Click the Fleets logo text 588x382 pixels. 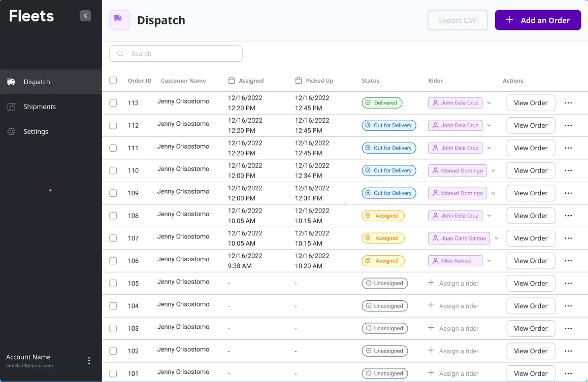(31, 16)
